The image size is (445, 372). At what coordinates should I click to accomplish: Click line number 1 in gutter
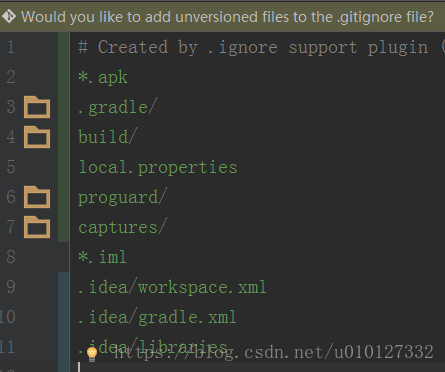(11, 47)
